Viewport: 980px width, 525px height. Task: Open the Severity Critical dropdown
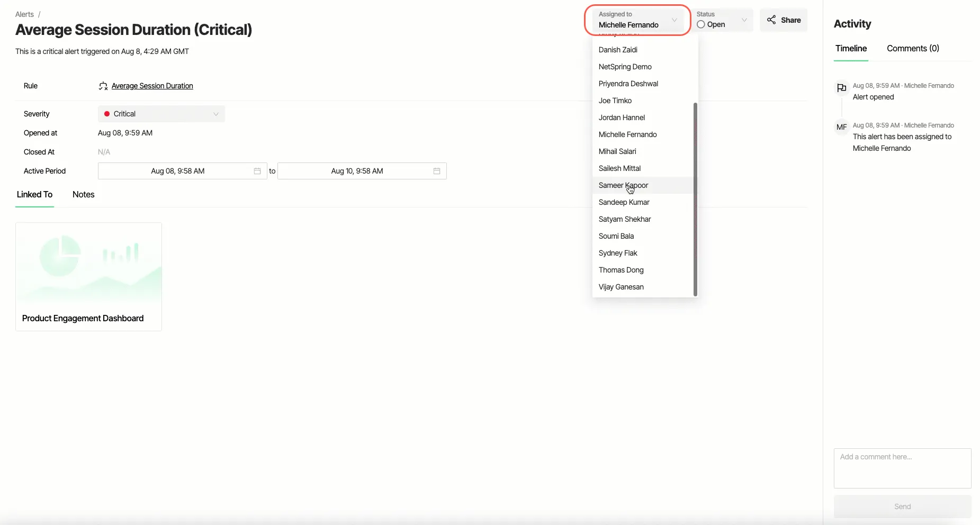(161, 114)
